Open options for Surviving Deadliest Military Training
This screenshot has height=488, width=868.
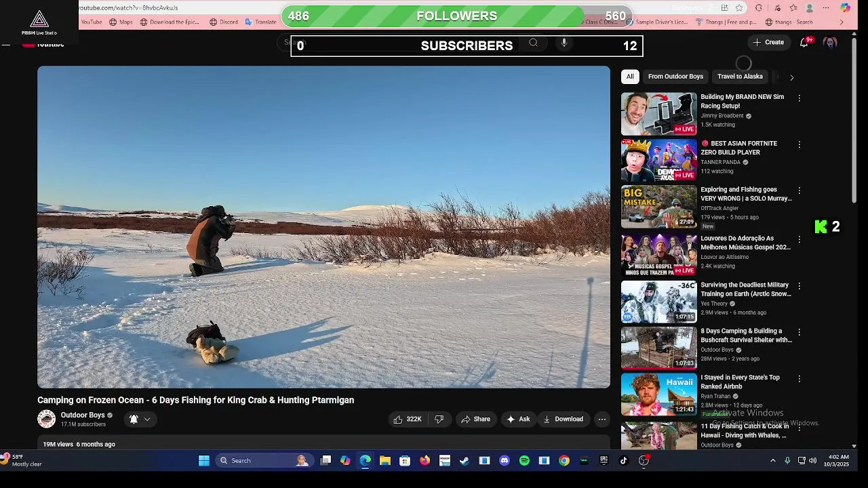[x=799, y=286]
